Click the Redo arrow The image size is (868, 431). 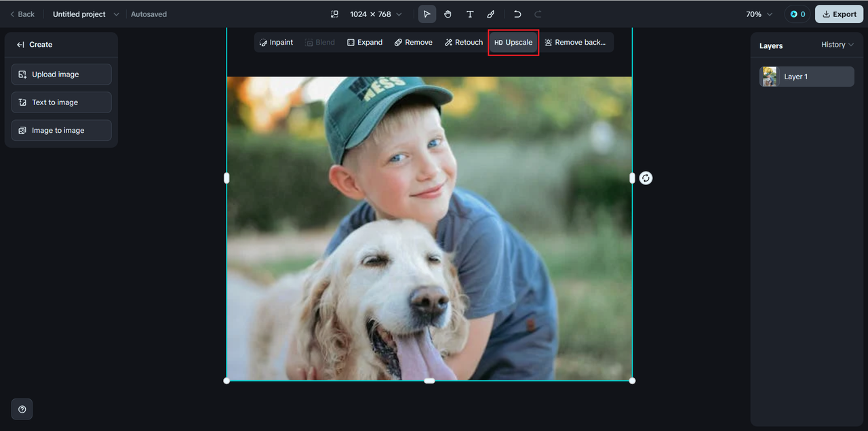[538, 14]
